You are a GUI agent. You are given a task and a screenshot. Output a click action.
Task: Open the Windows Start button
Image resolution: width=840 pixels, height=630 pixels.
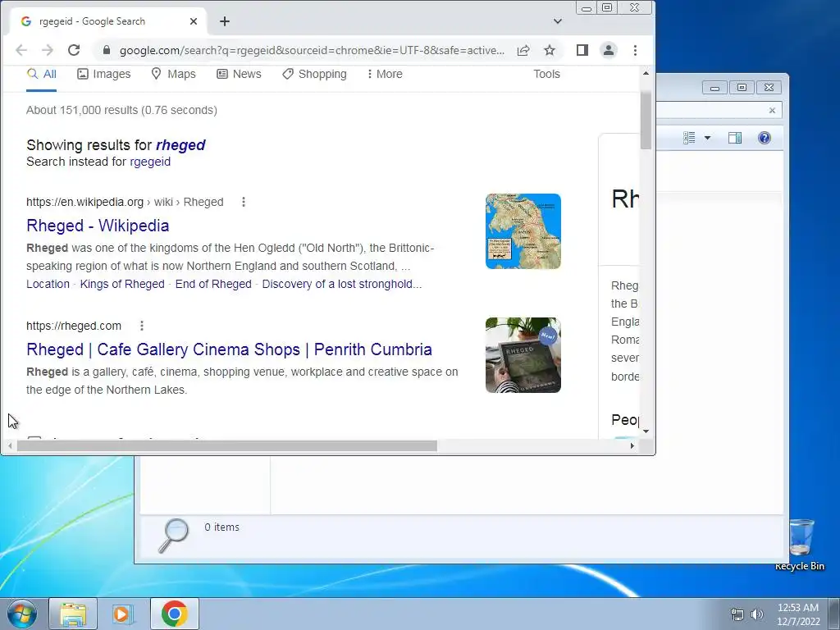[21, 614]
